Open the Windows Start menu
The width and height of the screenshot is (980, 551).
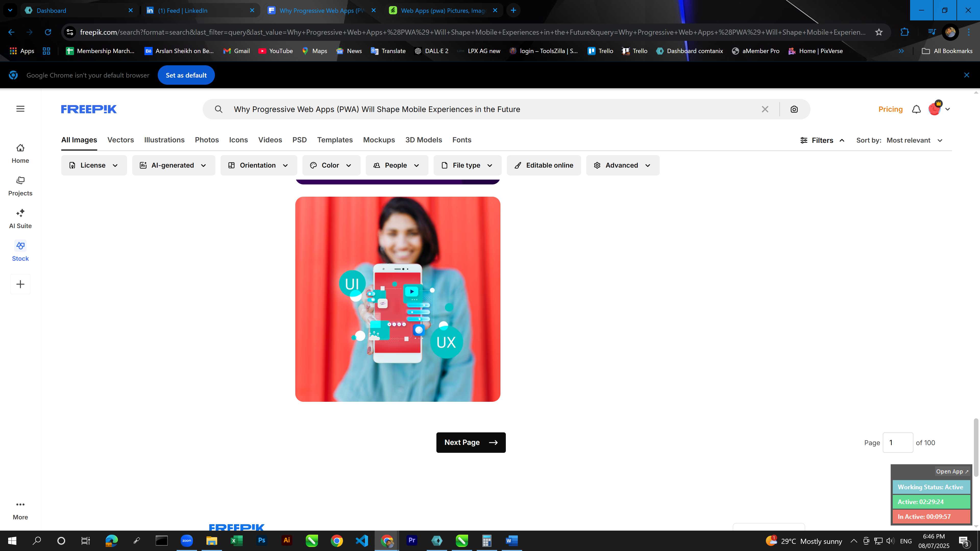tap(12, 541)
